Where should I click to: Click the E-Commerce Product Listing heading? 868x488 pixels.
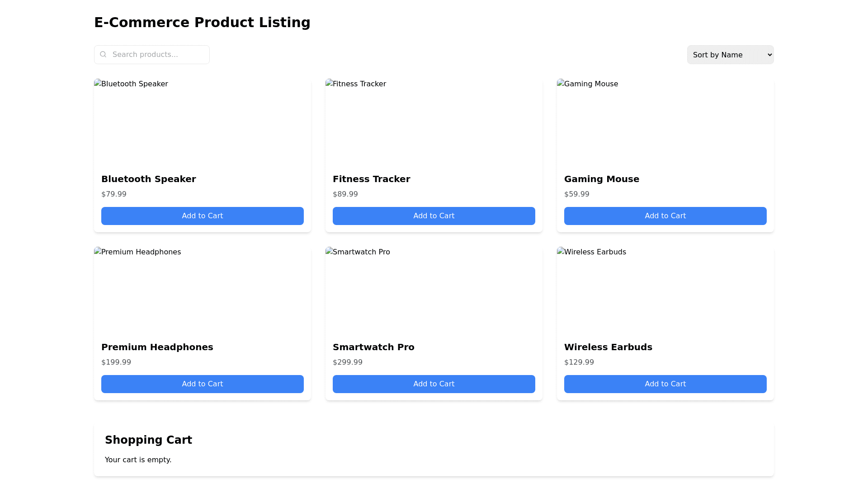(x=202, y=23)
